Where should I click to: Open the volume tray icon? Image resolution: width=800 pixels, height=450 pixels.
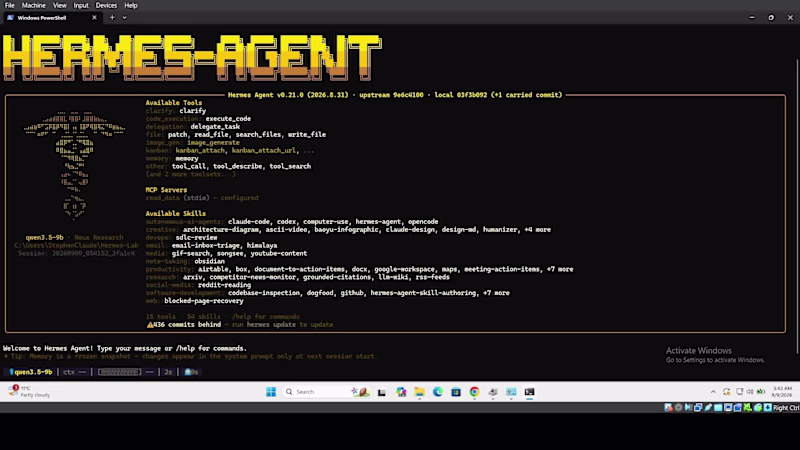tap(749, 392)
